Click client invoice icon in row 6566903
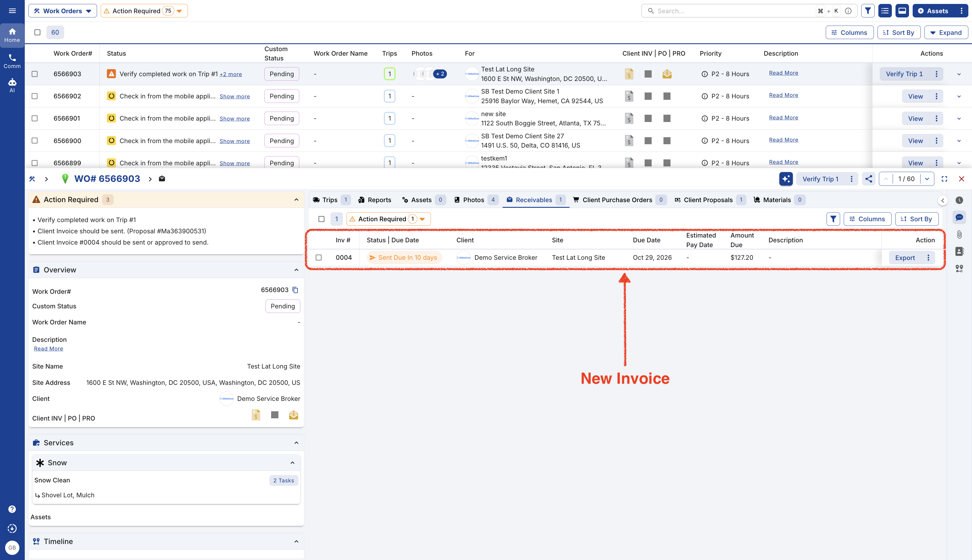 point(629,74)
